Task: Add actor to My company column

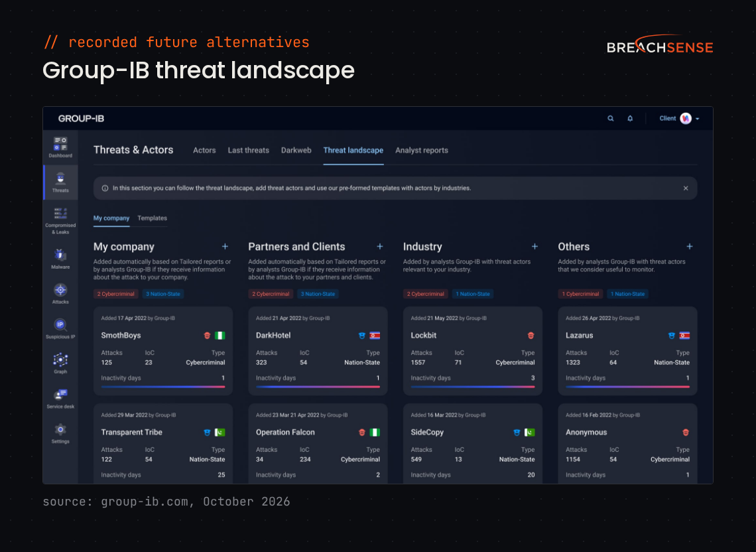Action: click(225, 247)
